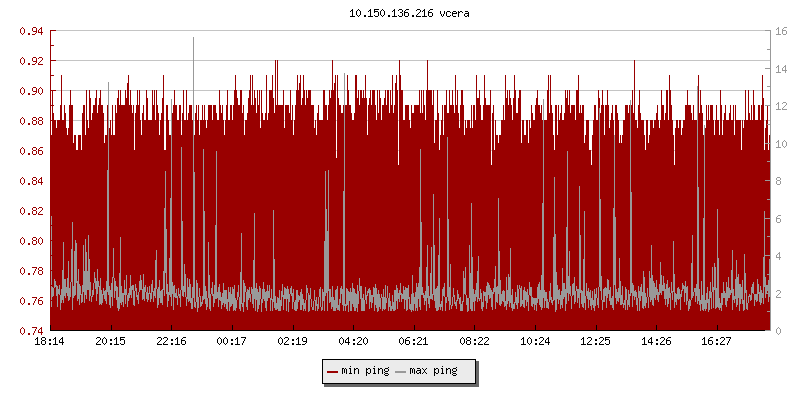Click the 18:14 time axis label
The width and height of the screenshot is (800, 400).
click(50, 341)
